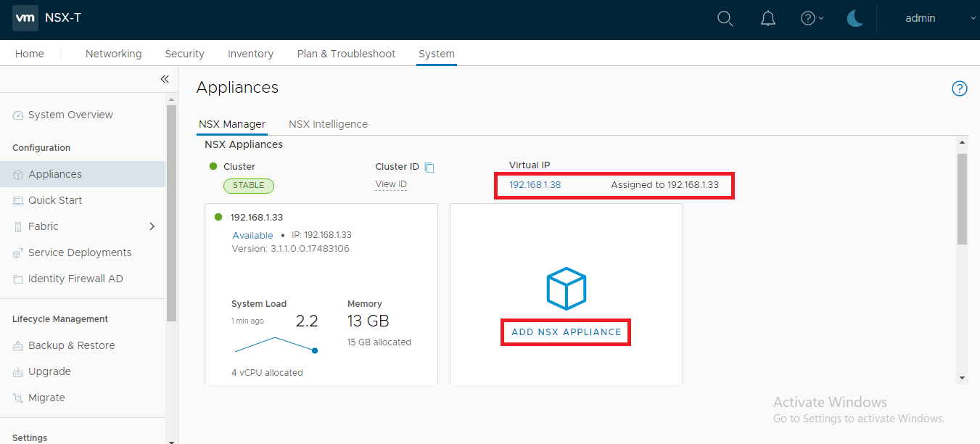
Task: Click ADD NSX APPLIANCE button
Action: (x=567, y=332)
